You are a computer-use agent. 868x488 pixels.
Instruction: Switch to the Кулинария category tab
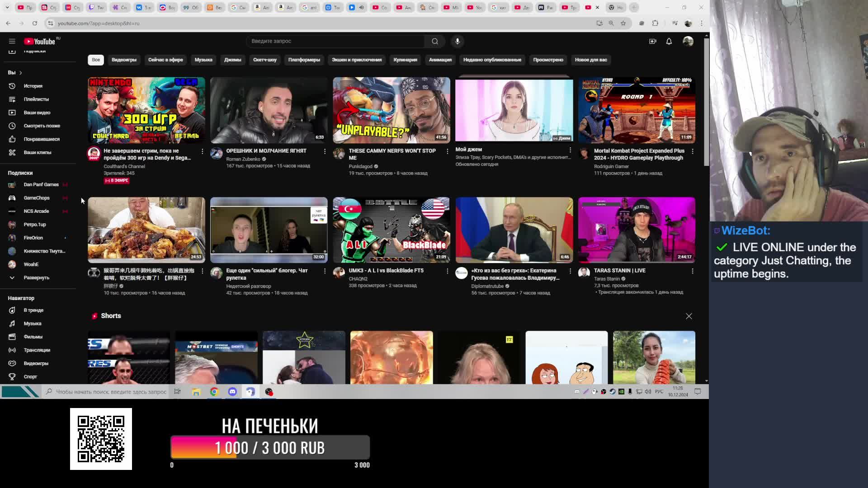point(405,60)
